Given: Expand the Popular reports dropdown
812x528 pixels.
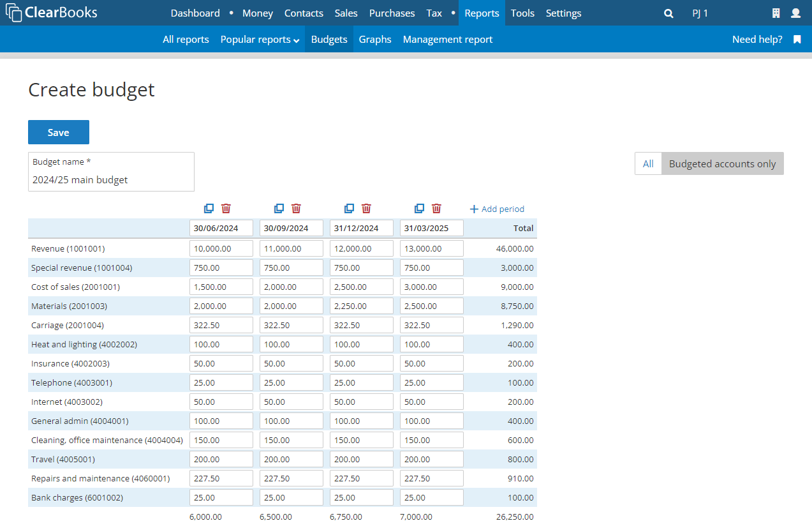Looking at the screenshot, I should pyautogui.click(x=259, y=39).
